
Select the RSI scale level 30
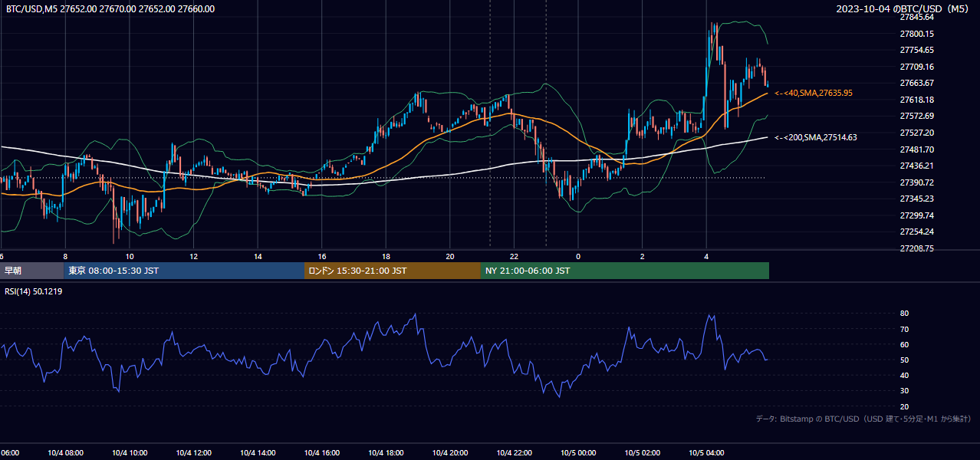904,391
